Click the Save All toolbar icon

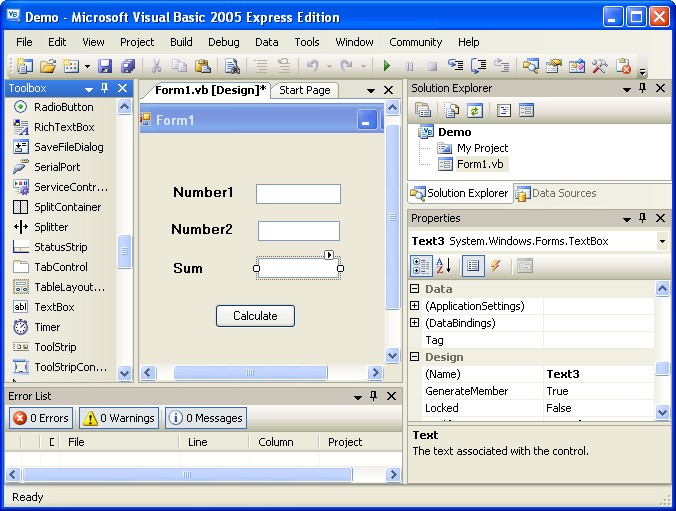128,66
